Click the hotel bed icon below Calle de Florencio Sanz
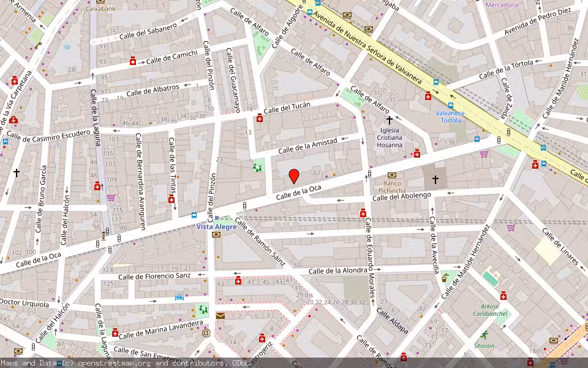Image resolution: width=588 pixels, height=368 pixels. (x=179, y=297)
